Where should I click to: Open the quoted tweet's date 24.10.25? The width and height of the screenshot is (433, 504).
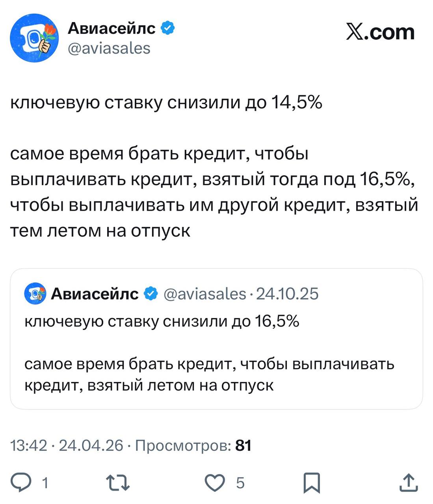(287, 294)
